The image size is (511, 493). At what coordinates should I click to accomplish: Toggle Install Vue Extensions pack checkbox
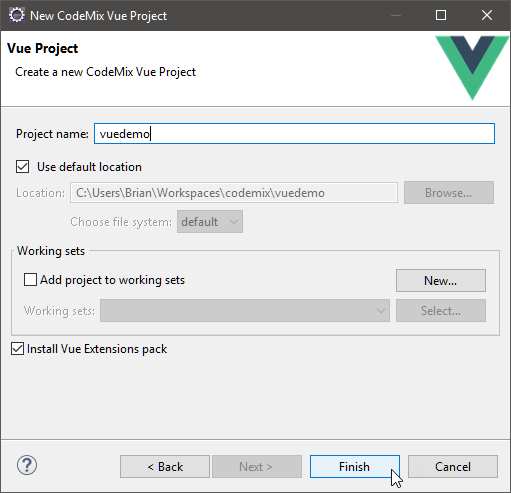17,349
